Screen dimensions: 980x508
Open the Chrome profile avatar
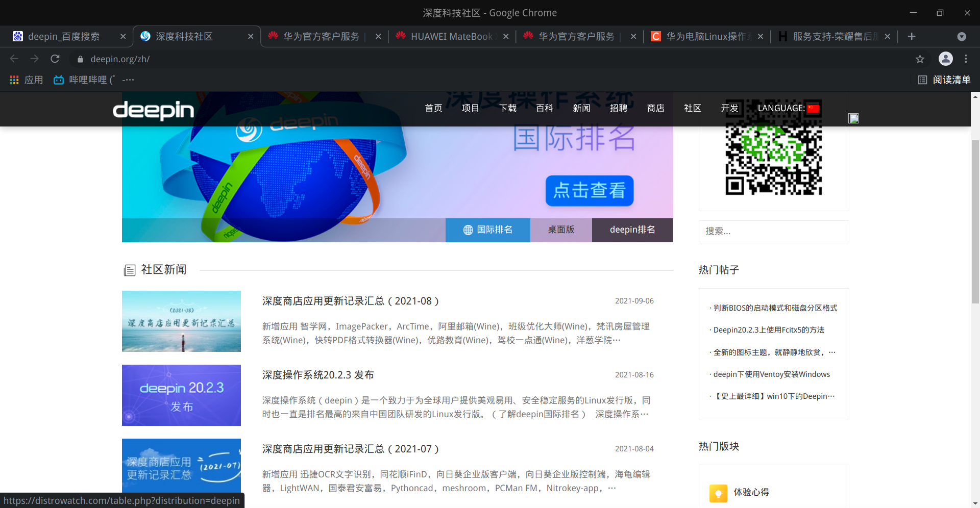945,59
